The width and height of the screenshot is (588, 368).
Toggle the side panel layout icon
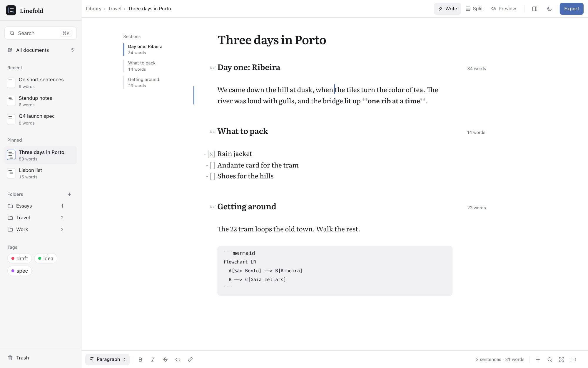[535, 9]
